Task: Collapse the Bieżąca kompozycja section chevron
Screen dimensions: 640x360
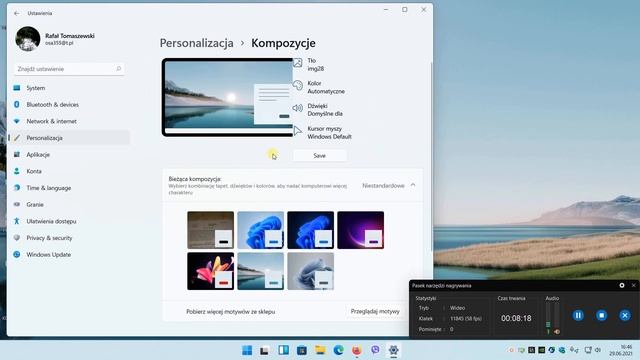Action: pos(413,185)
